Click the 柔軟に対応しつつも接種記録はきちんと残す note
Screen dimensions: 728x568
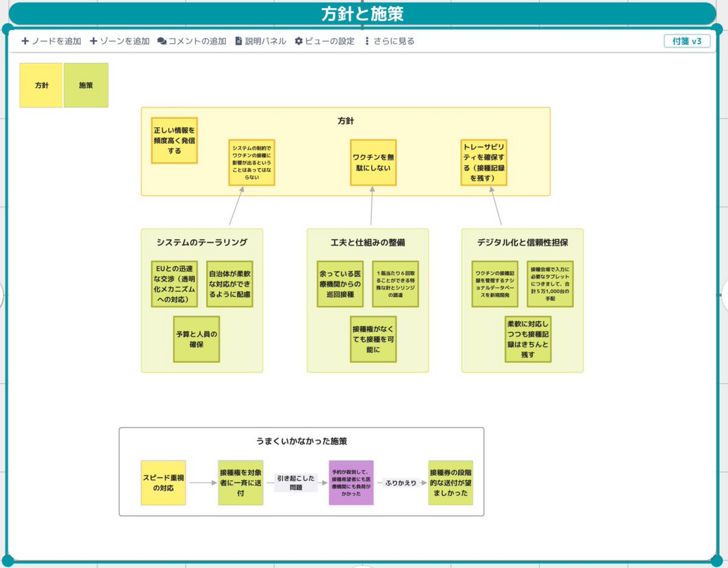(528, 339)
